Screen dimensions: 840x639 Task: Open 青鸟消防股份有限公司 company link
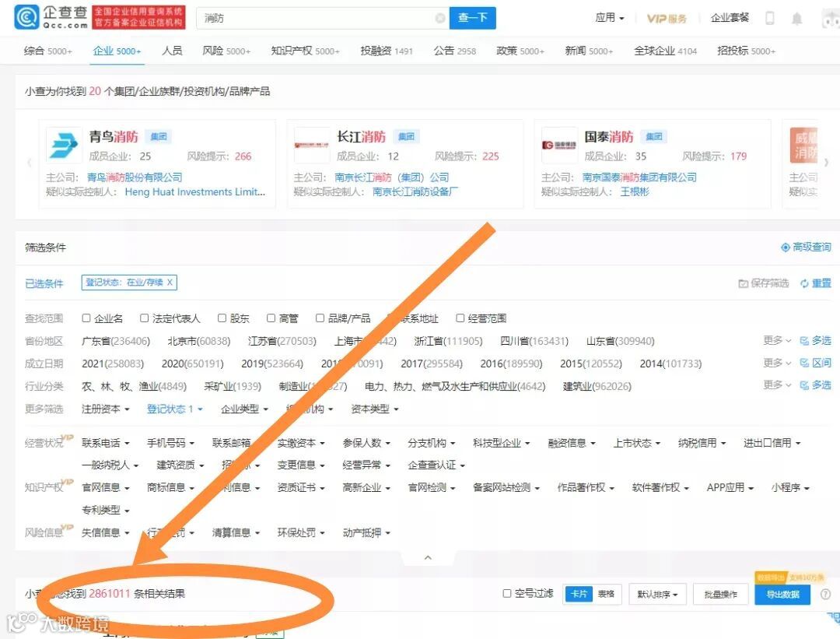point(135,177)
